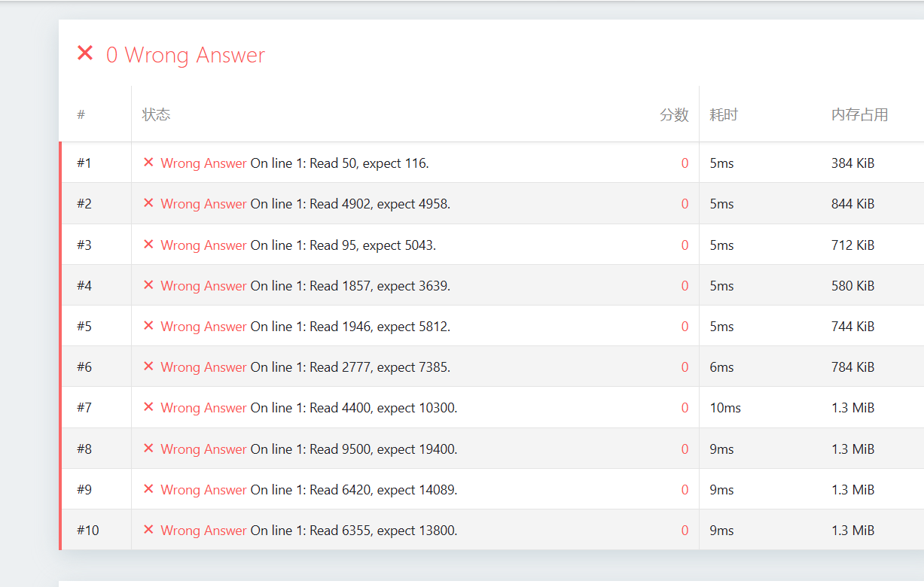Image resolution: width=924 pixels, height=587 pixels.
Task: Click the X icon in test case #1 row
Action: [x=148, y=163]
